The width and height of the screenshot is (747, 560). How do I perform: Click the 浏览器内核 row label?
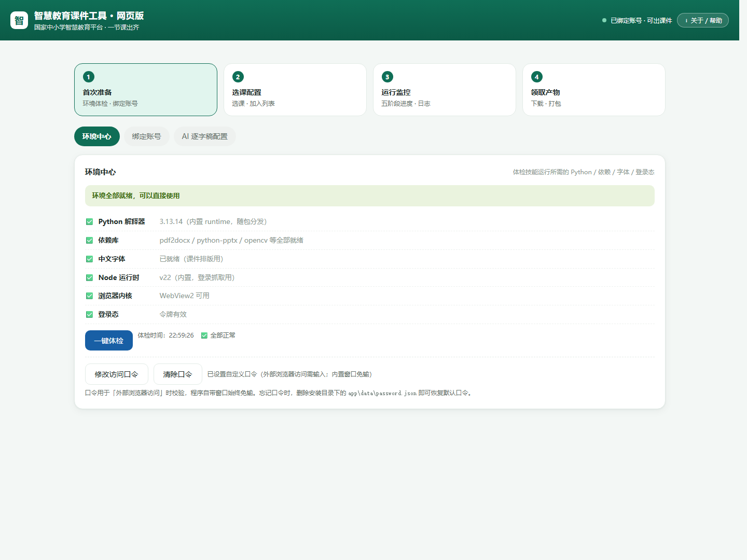click(x=115, y=296)
